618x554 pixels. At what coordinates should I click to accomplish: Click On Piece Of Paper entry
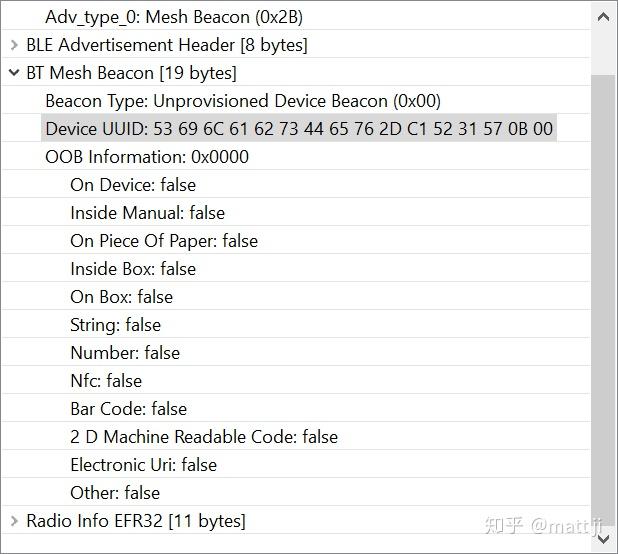tap(164, 241)
